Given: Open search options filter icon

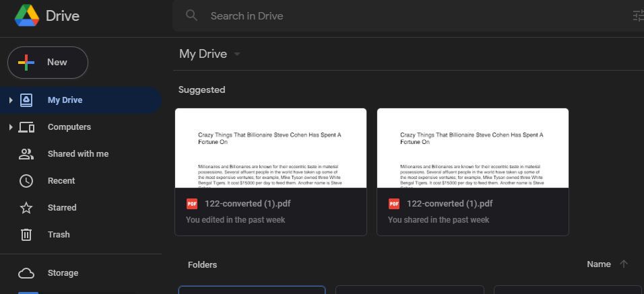Looking at the screenshot, I should pos(639,16).
